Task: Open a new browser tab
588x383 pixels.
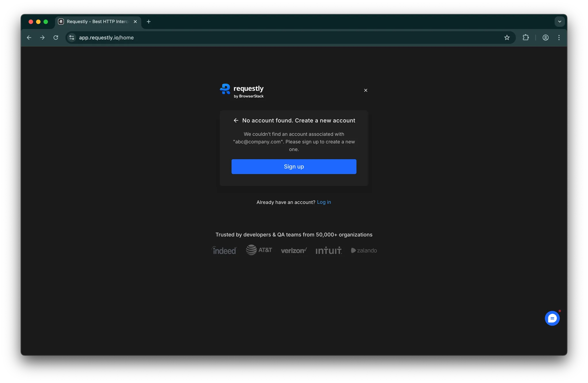Action: 148,22
